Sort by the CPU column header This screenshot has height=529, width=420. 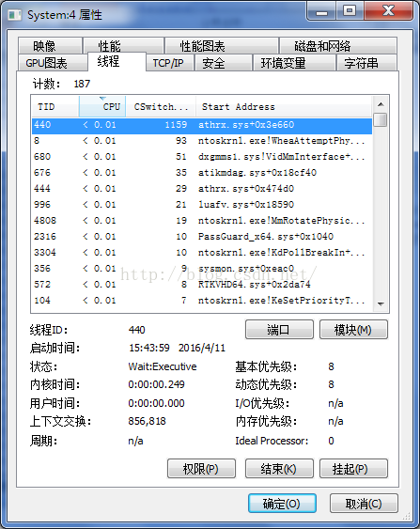coord(102,106)
